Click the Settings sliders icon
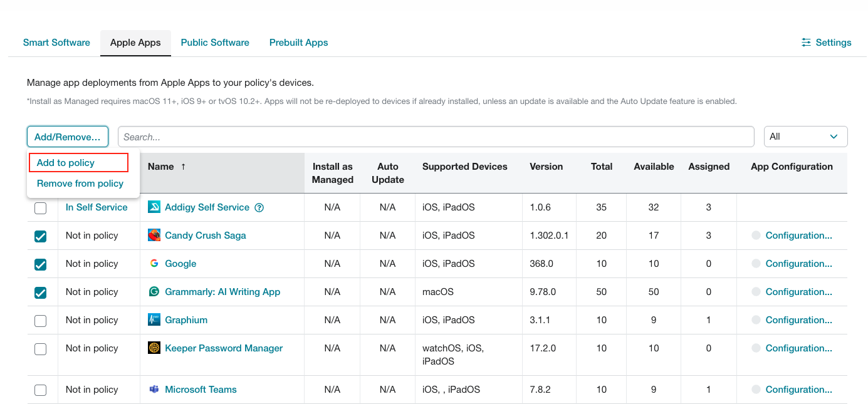Image resolution: width=868 pixels, height=404 pixels. pyautogui.click(x=806, y=43)
